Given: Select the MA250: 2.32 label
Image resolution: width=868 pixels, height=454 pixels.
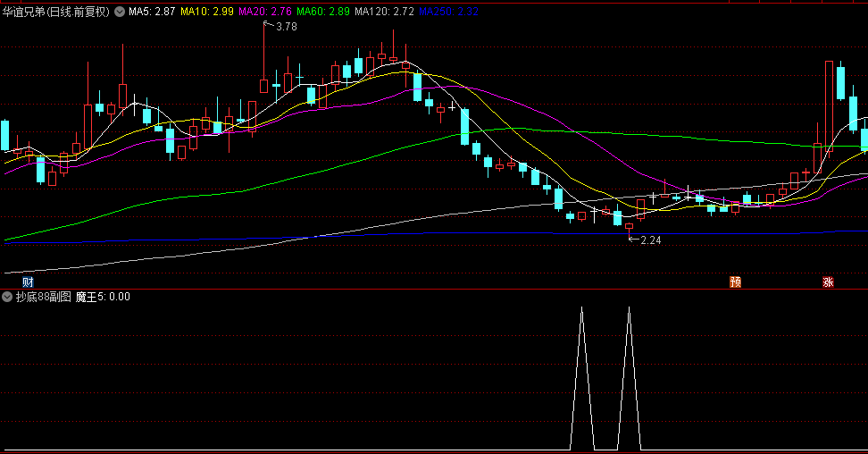Looking at the screenshot, I should point(448,12).
